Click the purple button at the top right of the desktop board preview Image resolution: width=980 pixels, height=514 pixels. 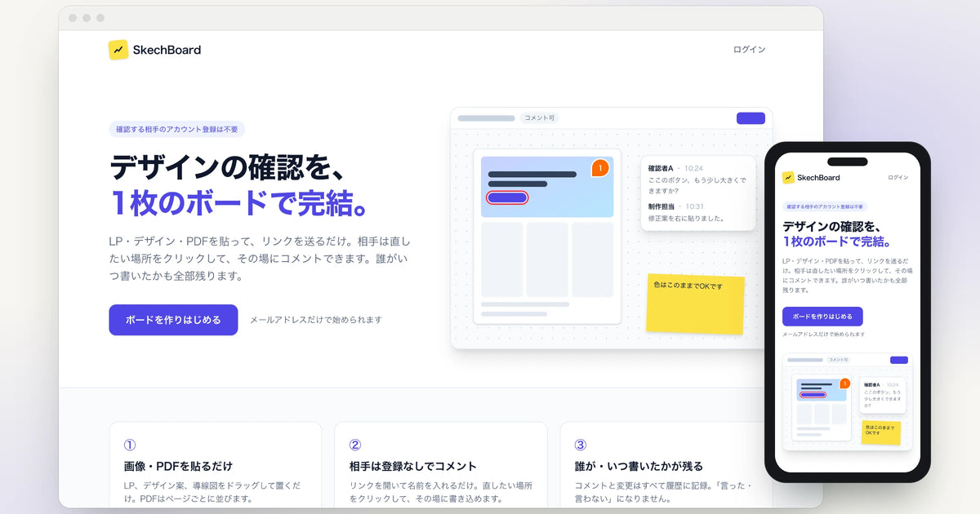click(x=751, y=118)
